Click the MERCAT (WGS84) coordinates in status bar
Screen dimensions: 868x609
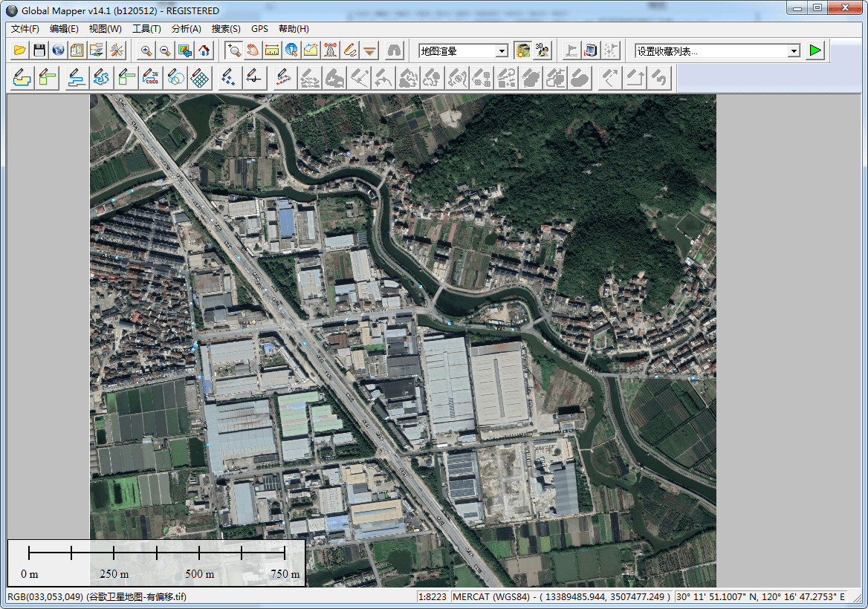coord(561,597)
